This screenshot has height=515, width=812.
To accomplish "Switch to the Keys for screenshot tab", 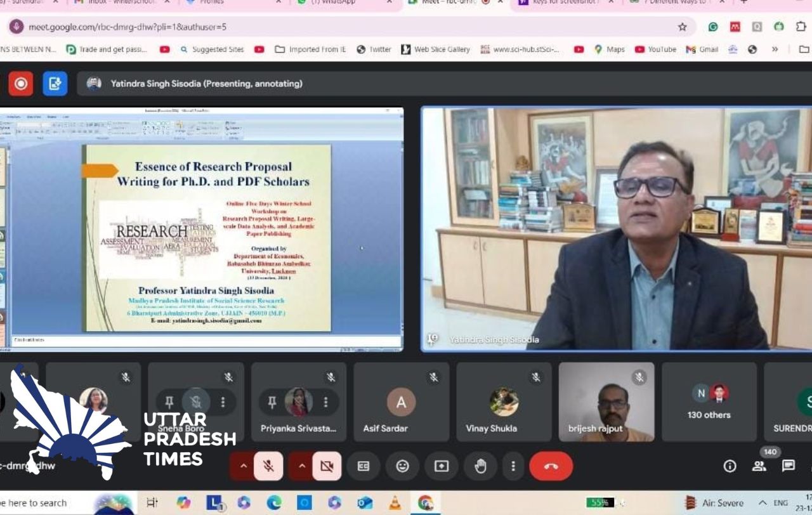I will [x=565, y=3].
